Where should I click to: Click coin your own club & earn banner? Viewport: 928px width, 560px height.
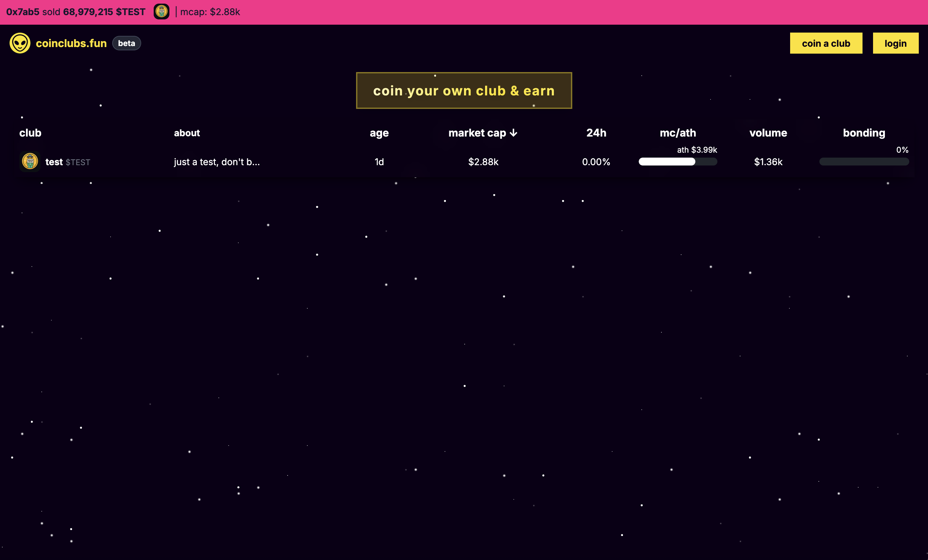click(464, 90)
